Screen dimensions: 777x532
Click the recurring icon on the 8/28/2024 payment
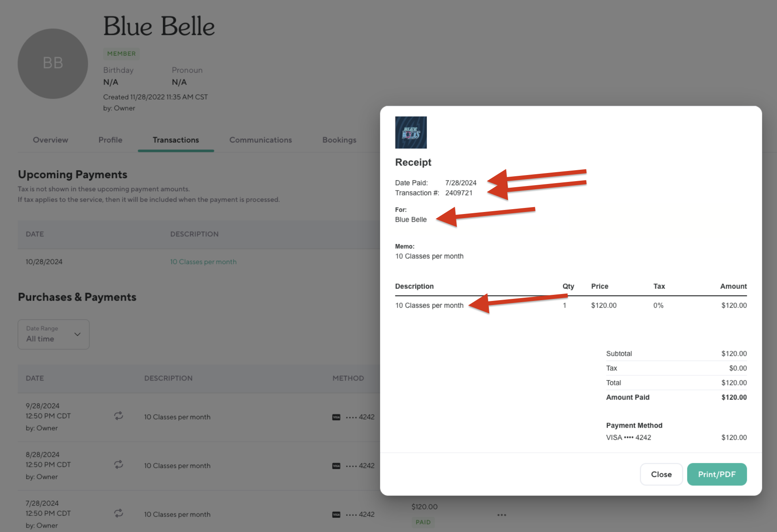coord(118,465)
